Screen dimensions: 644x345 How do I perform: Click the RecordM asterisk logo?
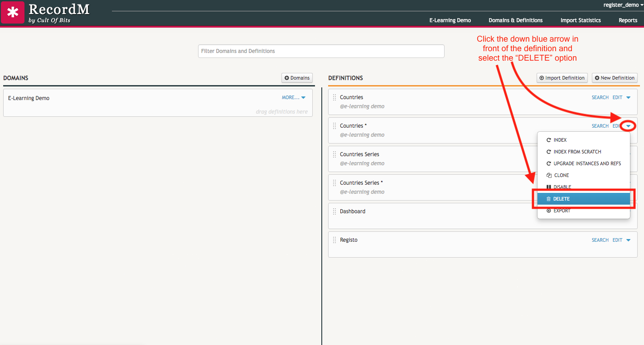click(x=13, y=13)
